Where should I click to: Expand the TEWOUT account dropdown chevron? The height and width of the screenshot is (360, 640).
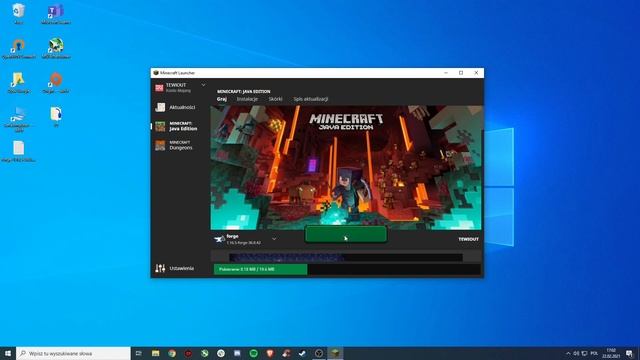tap(203, 85)
